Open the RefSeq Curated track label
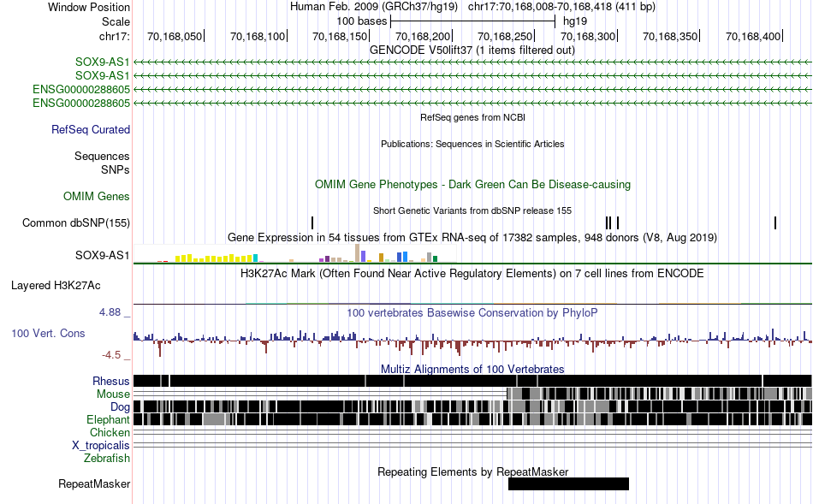This screenshot has height=504, width=813. click(x=90, y=129)
